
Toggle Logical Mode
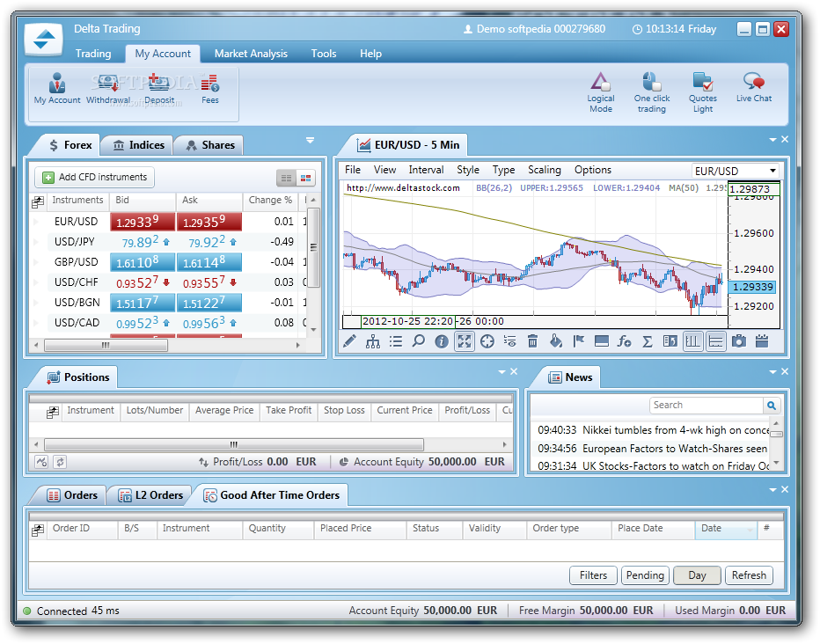click(600, 92)
